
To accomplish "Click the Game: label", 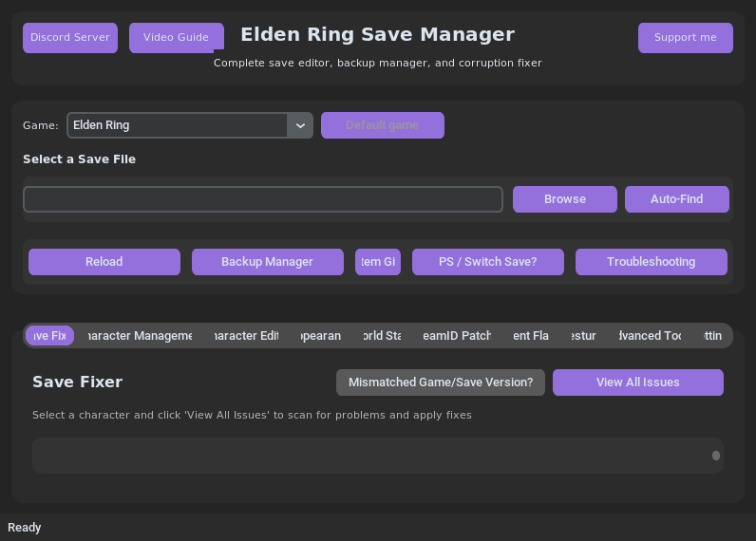I will (41, 125).
